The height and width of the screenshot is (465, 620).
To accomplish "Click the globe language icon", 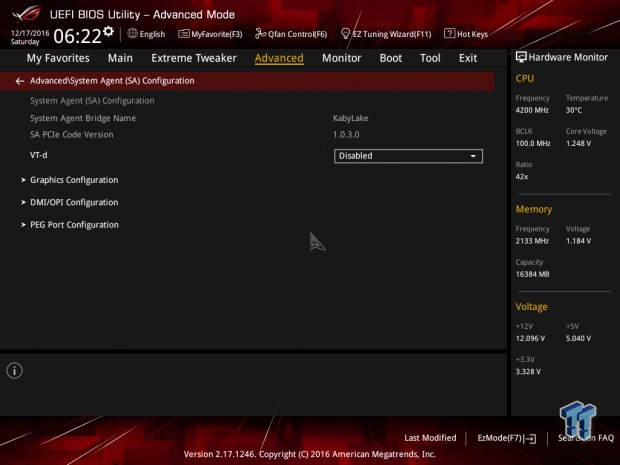I will tap(132, 34).
